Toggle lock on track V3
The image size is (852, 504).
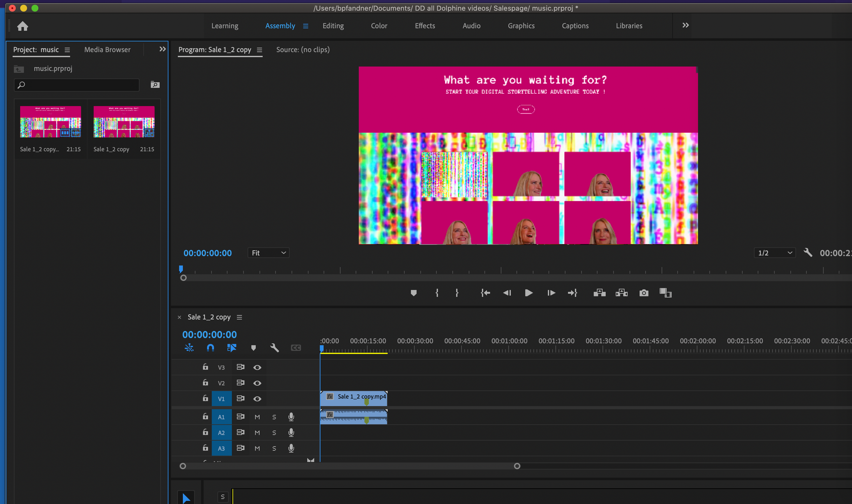(x=205, y=367)
